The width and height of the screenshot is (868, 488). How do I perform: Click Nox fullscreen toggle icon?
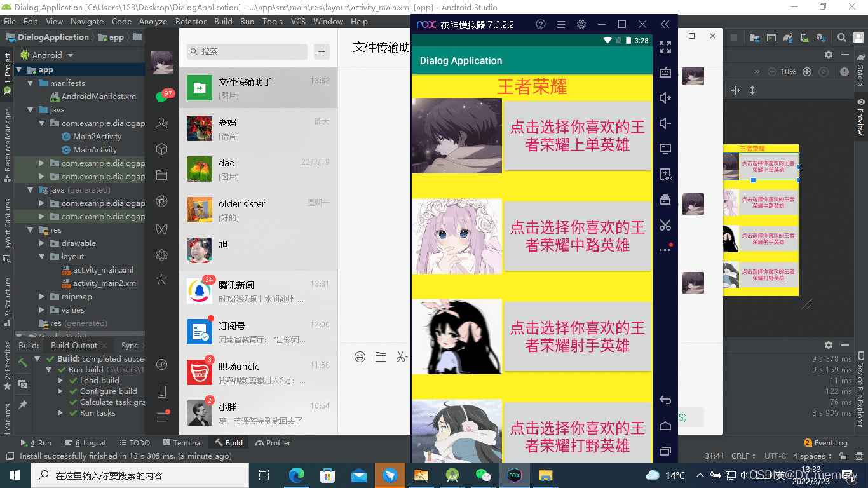coord(665,47)
